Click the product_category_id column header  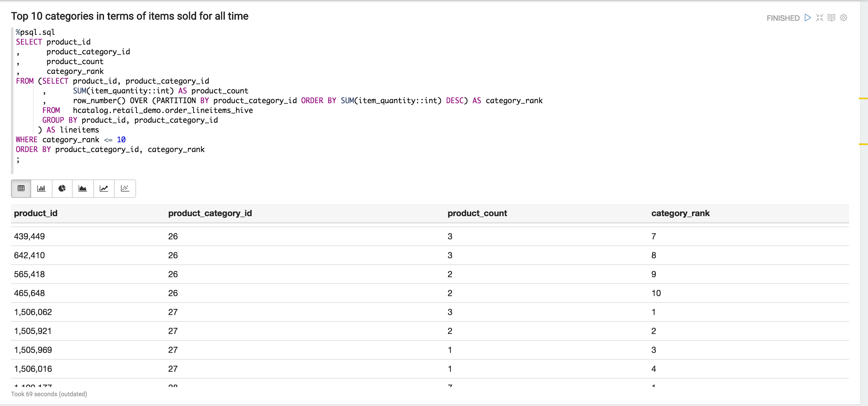(210, 213)
